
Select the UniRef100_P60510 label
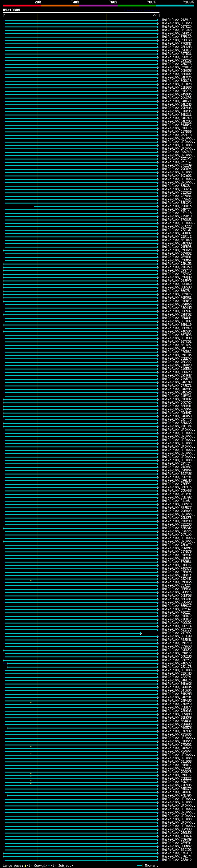click(x=177, y=504)
